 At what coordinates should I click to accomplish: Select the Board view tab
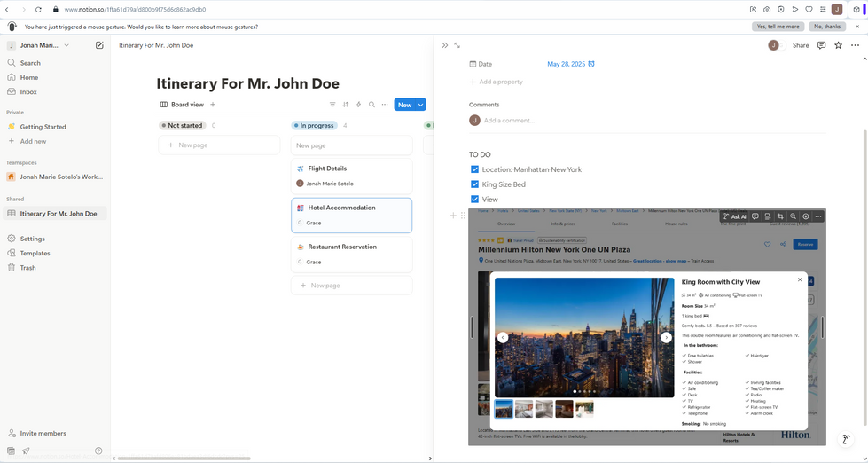point(182,105)
